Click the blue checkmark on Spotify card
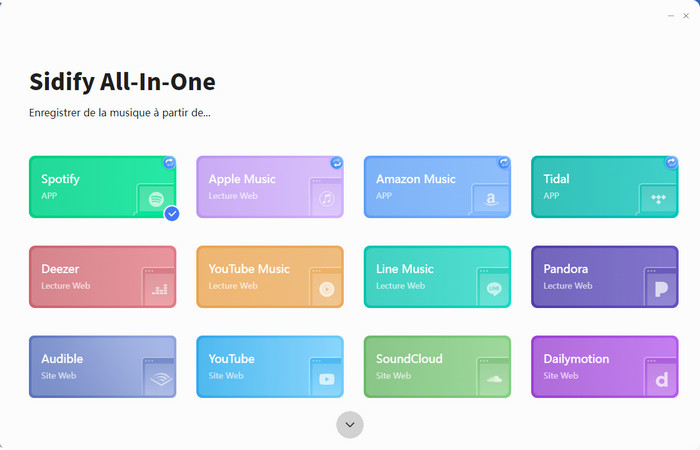Image resolution: width=700 pixels, height=450 pixels. click(x=171, y=213)
